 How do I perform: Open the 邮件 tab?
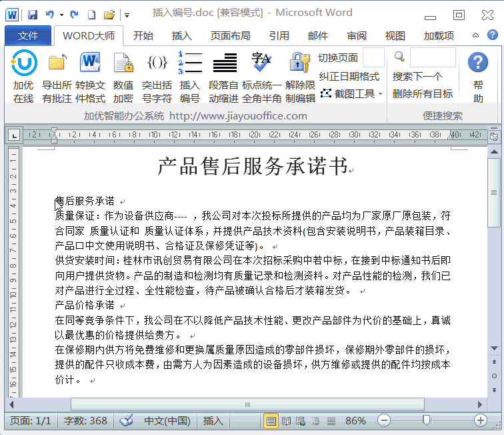(x=318, y=35)
